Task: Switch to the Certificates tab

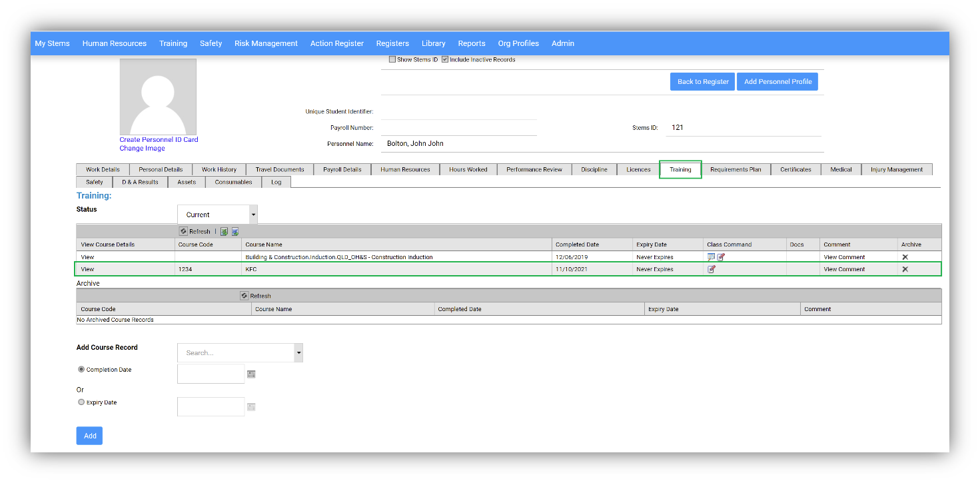Action: point(795,169)
